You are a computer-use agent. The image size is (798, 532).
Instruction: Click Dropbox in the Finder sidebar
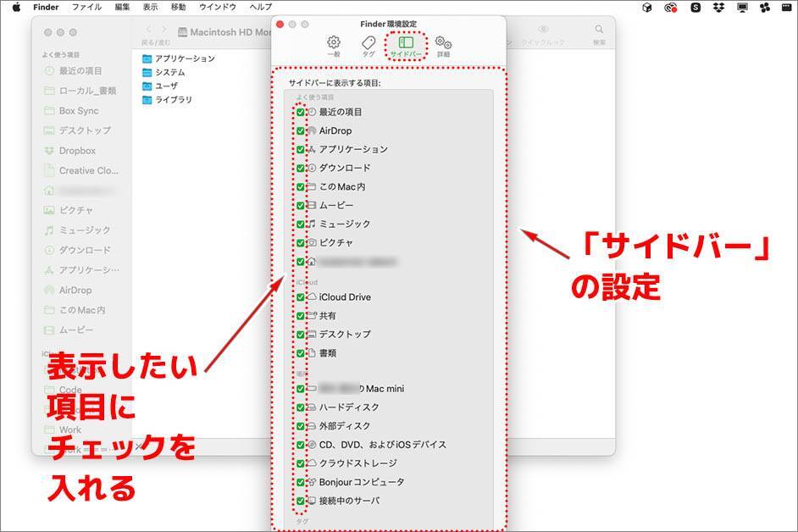pyautogui.click(x=76, y=151)
